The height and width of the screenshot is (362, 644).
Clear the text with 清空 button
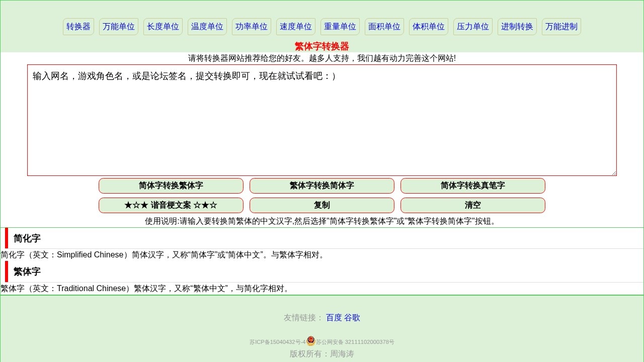pyautogui.click(x=472, y=205)
